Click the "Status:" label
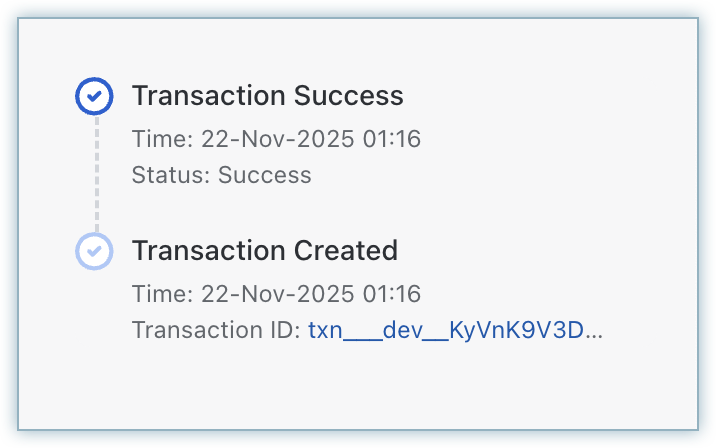The width and height of the screenshot is (716, 448). pyautogui.click(x=171, y=175)
